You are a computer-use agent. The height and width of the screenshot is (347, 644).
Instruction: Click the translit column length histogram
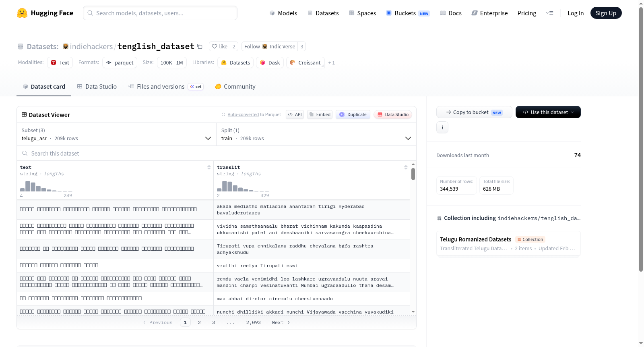coord(243,186)
